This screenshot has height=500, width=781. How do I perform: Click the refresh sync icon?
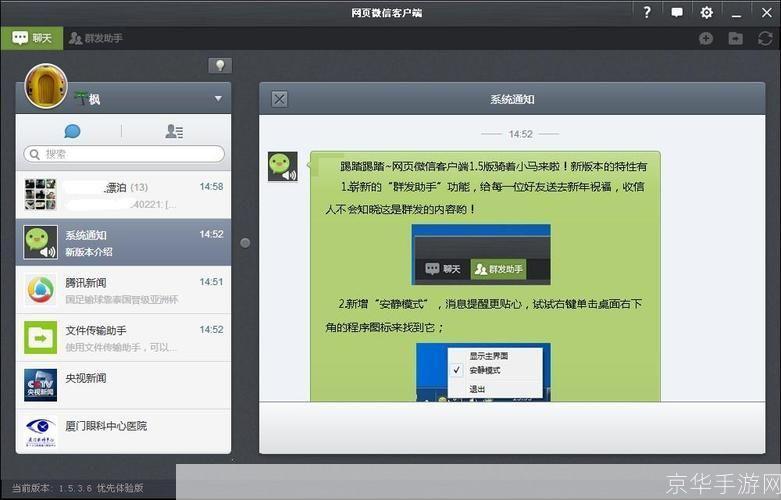coord(765,38)
